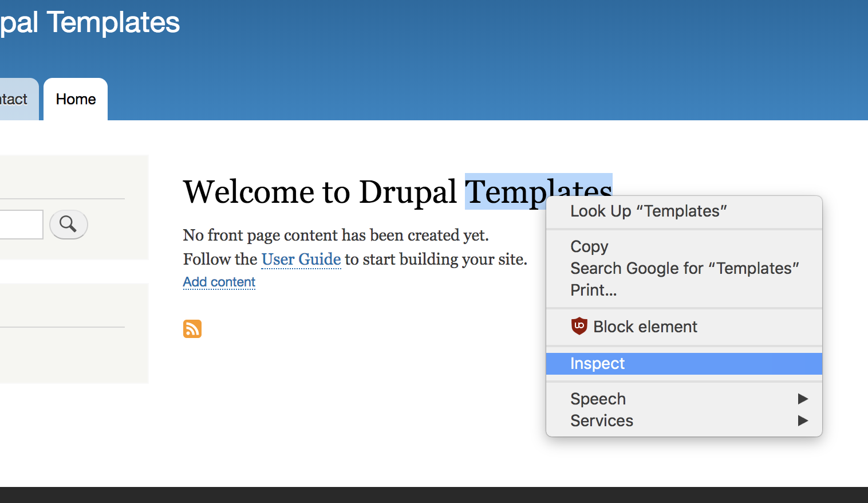Follow the User Guide link

(301, 260)
